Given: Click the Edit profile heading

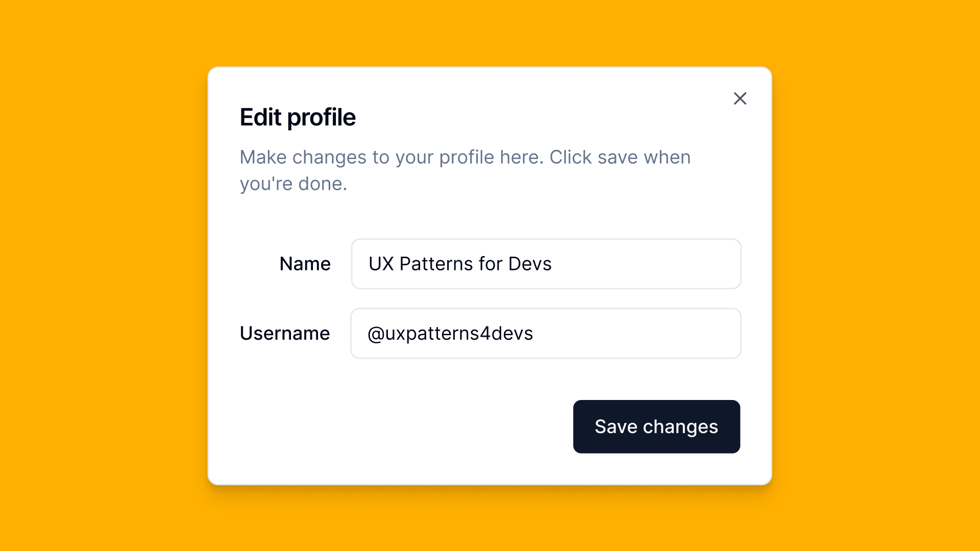Looking at the screenshot, I should [x=298, y=117].
